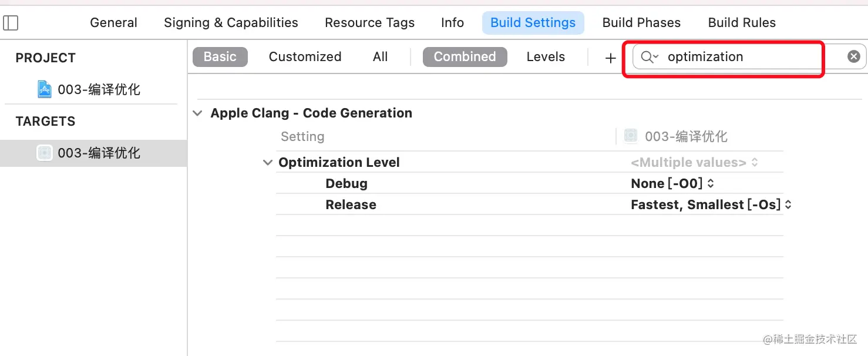Clear the optimization search text

pyautogui.click(x=853, y=56)
